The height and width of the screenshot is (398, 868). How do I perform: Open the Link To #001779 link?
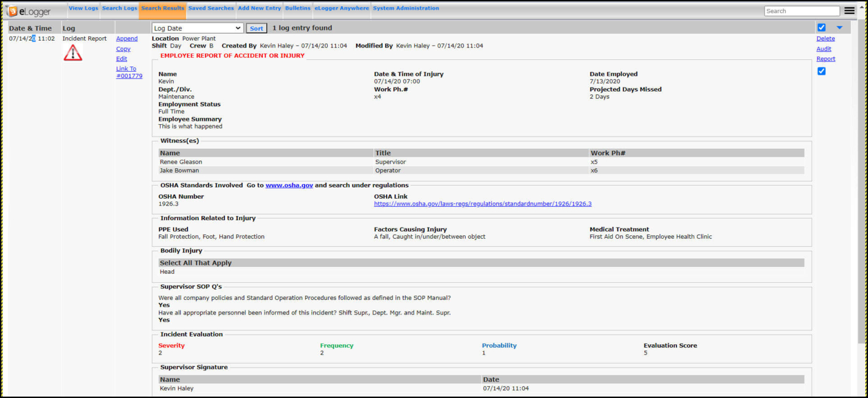(129, 72)
